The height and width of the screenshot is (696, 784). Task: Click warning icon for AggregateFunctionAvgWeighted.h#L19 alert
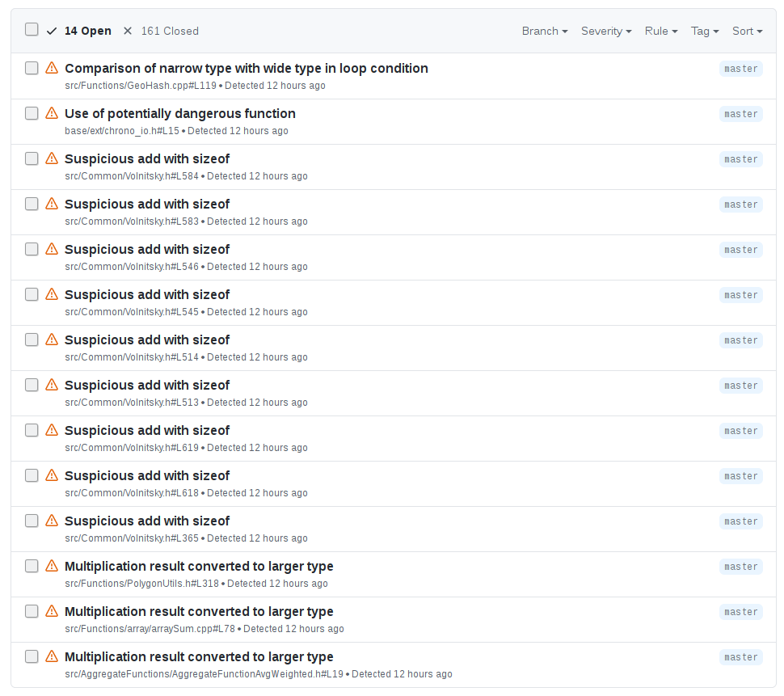coord(52,656)
